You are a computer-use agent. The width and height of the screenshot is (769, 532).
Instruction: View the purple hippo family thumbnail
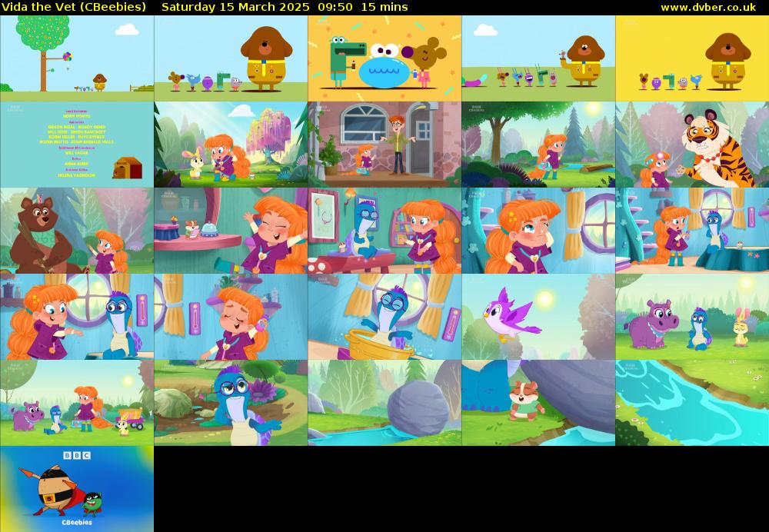point(692,315)
